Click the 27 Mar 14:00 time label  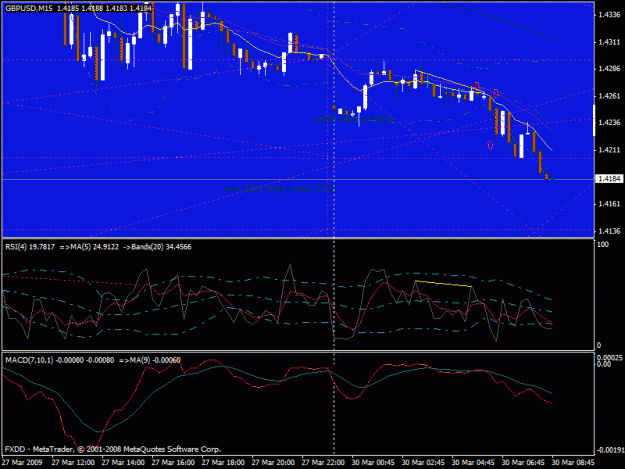[x=123, y=463]
